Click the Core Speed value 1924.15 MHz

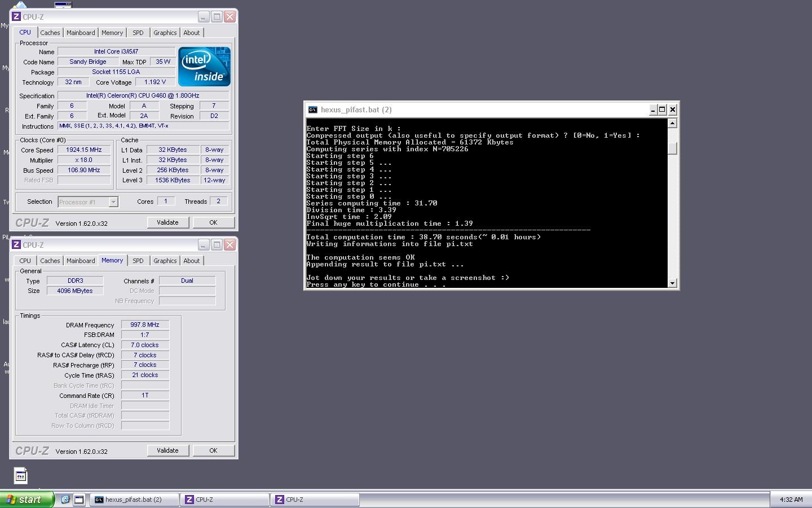coord(84,150)
